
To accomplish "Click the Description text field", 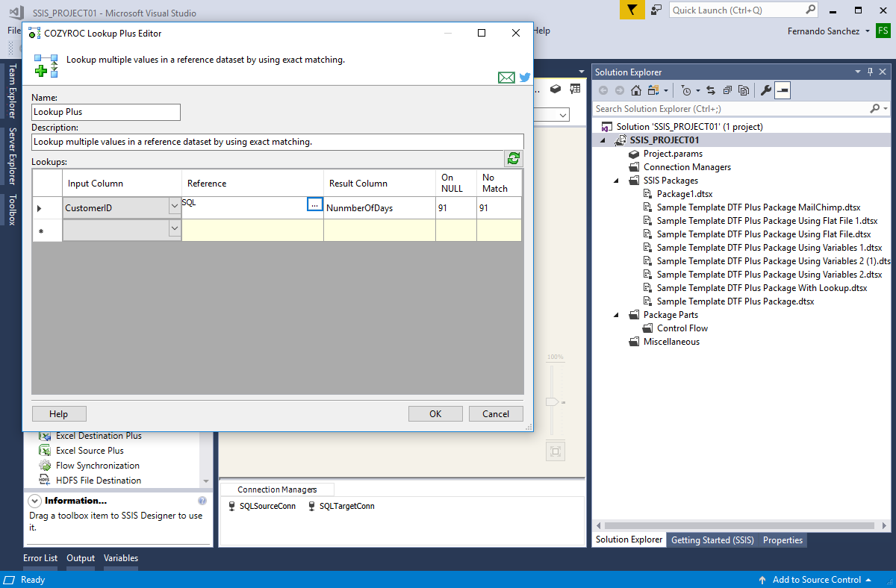I will [278, 142].
